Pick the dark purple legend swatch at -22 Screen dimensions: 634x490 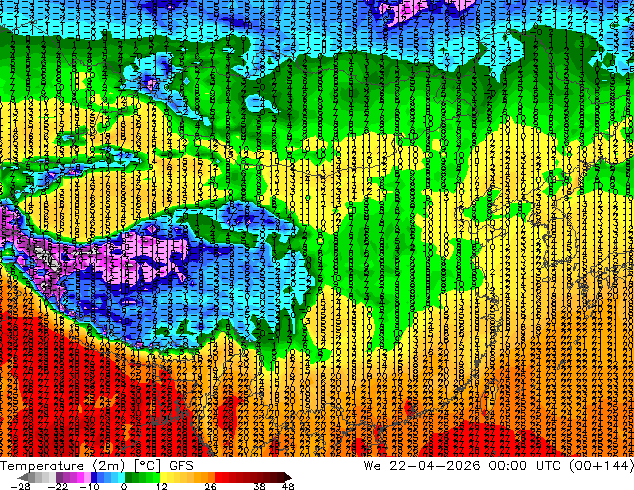tap(59, 477)
